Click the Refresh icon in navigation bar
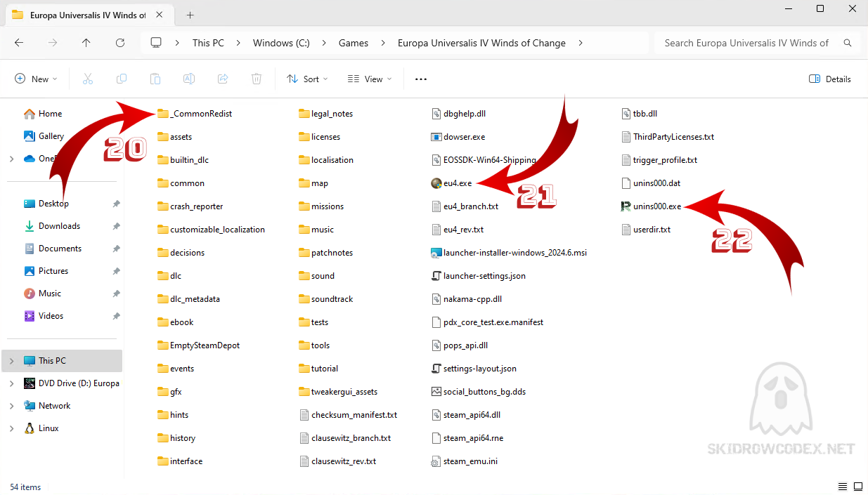Image resolution: width=868 pixels, height=495 pixels. [120, 43]
